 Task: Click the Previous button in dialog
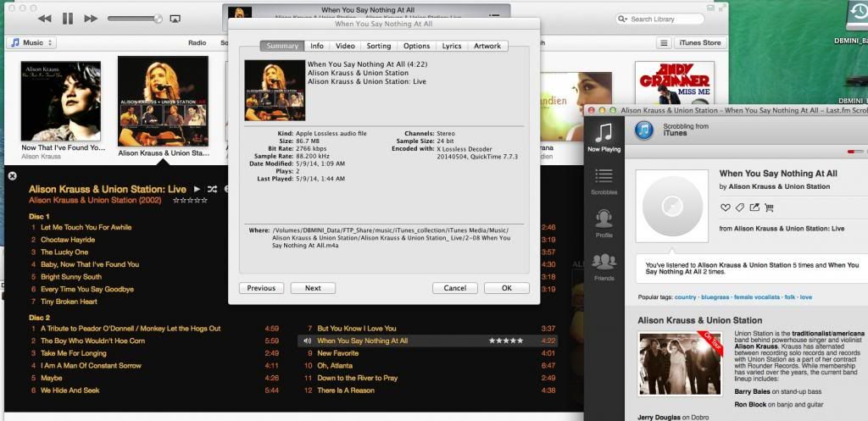261,288
